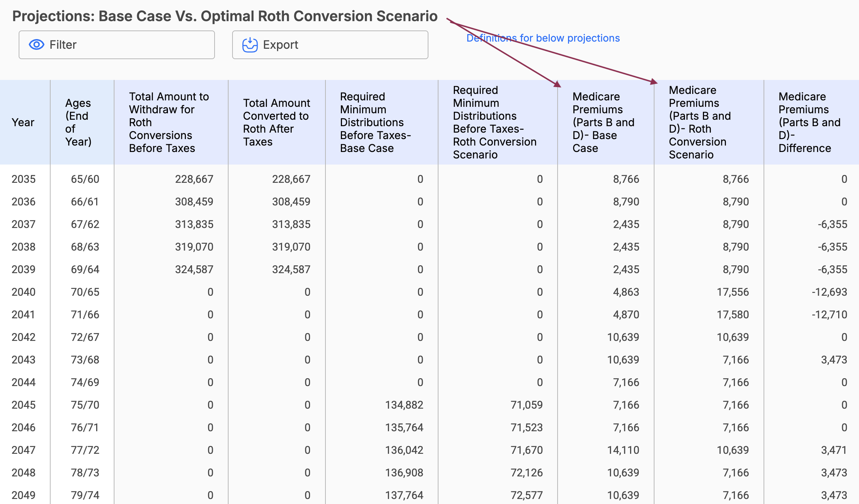Click the projections table title
The image size is (859, 504).
tap(225, 16)
